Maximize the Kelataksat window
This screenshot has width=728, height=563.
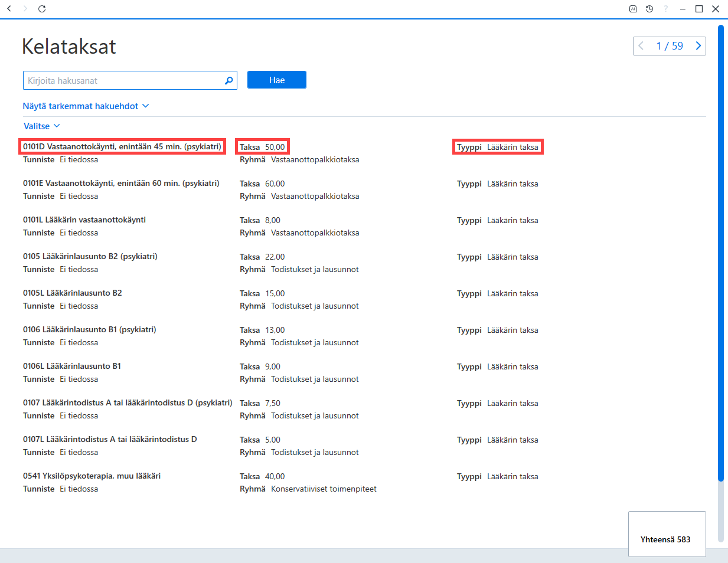click(699, 9)
